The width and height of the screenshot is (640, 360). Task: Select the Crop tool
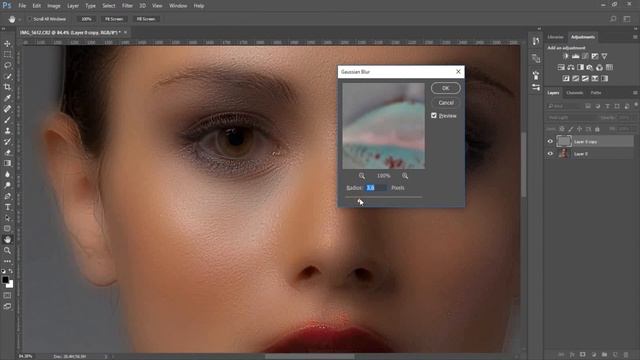pyautogui.click(x=7, y=87)
